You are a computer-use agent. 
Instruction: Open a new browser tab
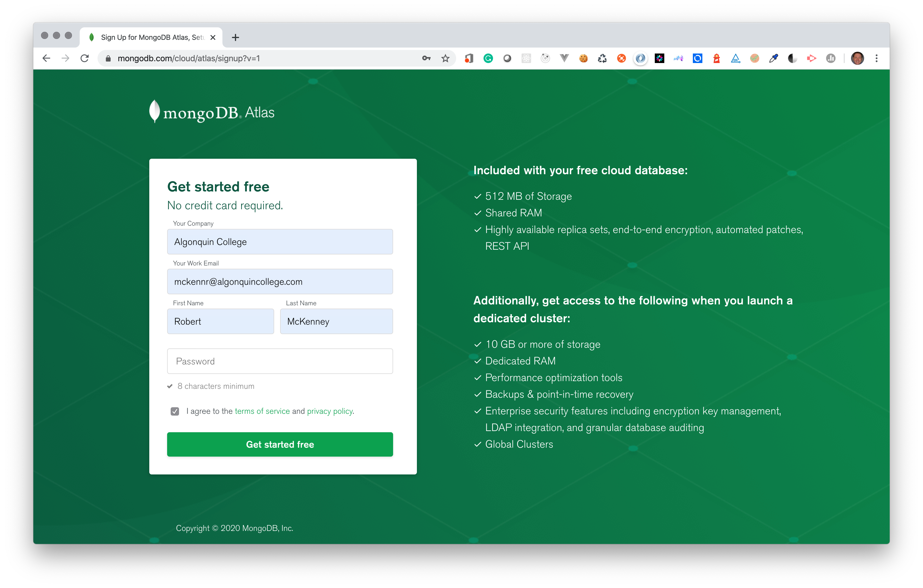[235, 37]
